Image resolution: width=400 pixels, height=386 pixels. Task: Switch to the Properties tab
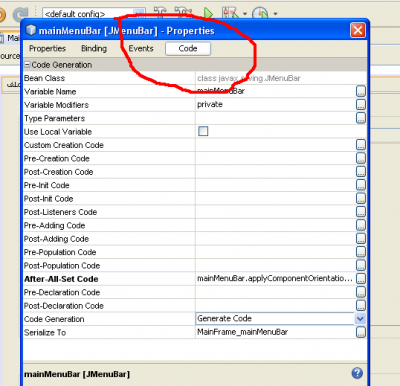tap(47, 49)
